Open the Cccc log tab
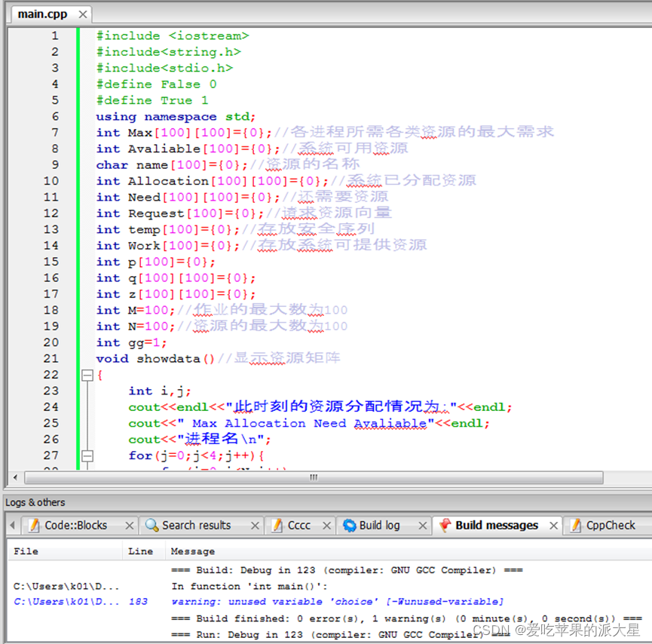 [x=299, y=526]
